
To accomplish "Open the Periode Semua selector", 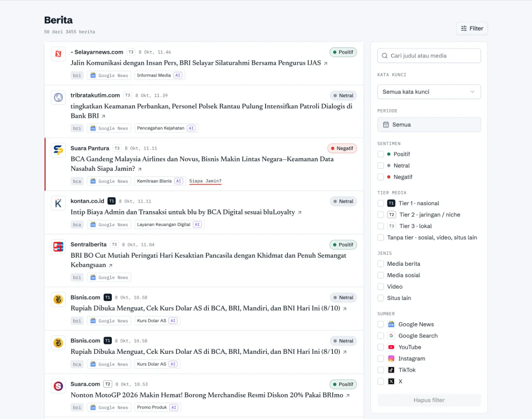I will (429, 125).
